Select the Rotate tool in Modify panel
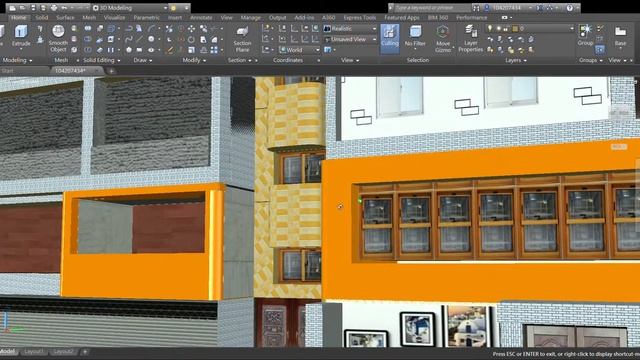This screenshot has height=360, width=640. pos(191,40)
